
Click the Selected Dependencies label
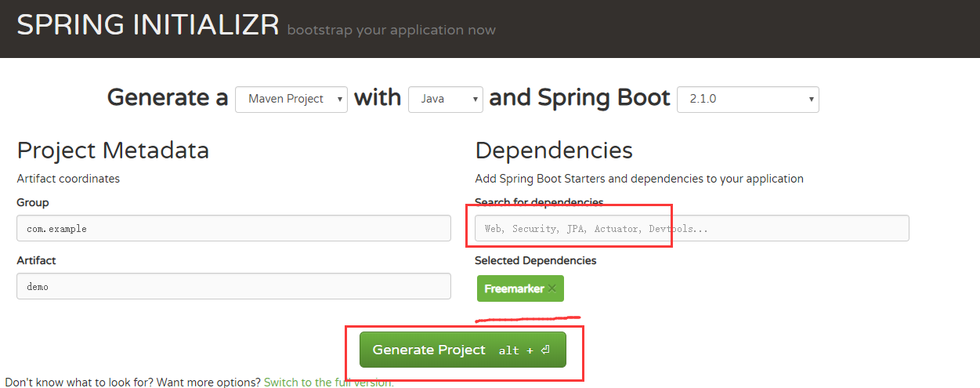pos(536,260)
